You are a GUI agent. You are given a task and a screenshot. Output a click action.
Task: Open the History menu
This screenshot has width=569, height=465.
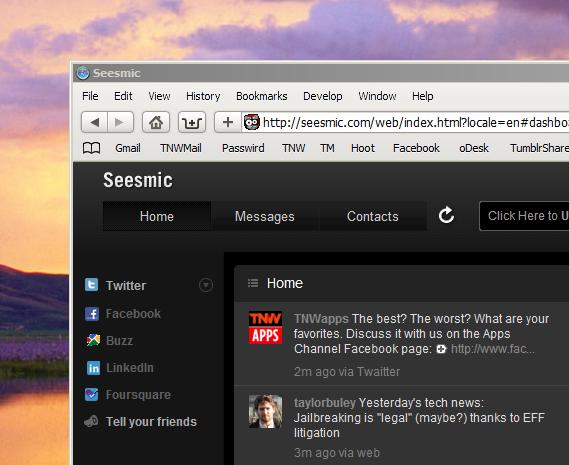[203, 96]
